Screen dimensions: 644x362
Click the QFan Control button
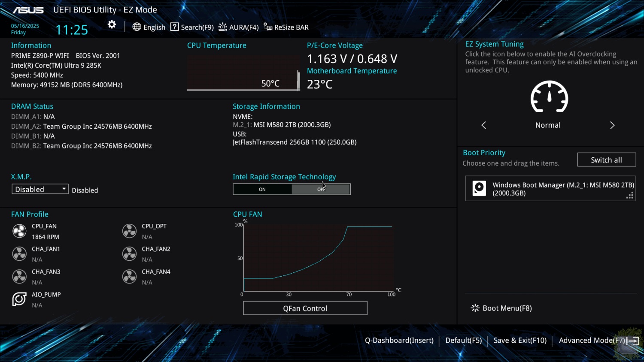[x=305, y=308]
